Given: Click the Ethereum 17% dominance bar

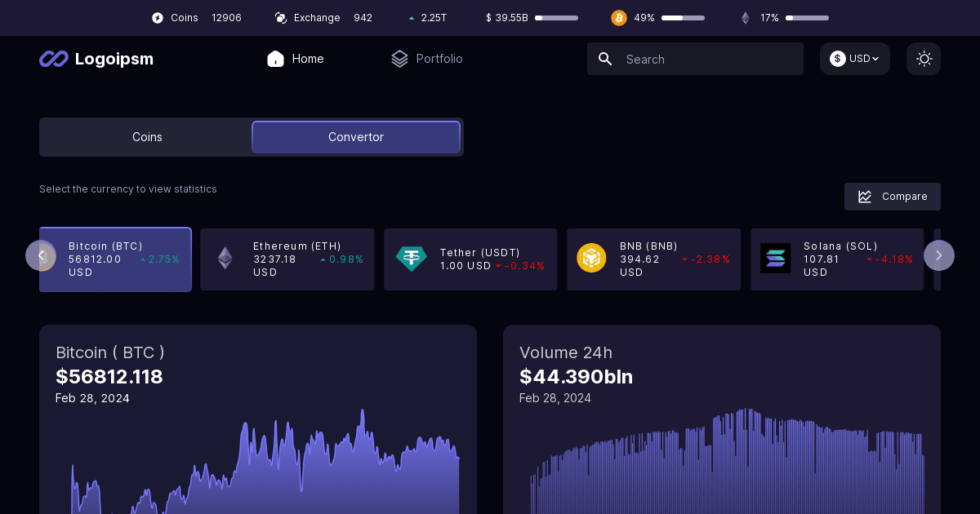Looking at the screenshot, I should [x=807, y=18].
